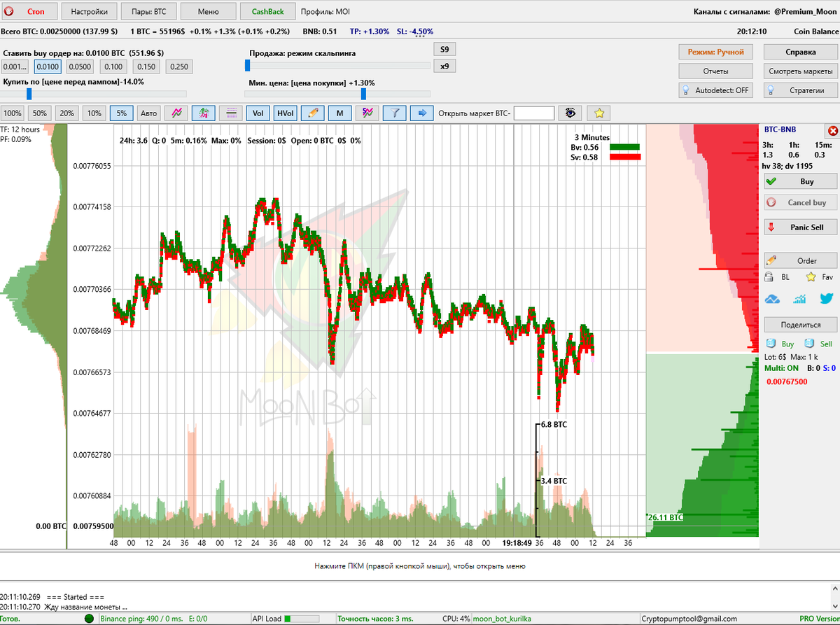The image size is (840, 625).
Task: Click the cube icon next to green Sell
Action: (809, 344)
